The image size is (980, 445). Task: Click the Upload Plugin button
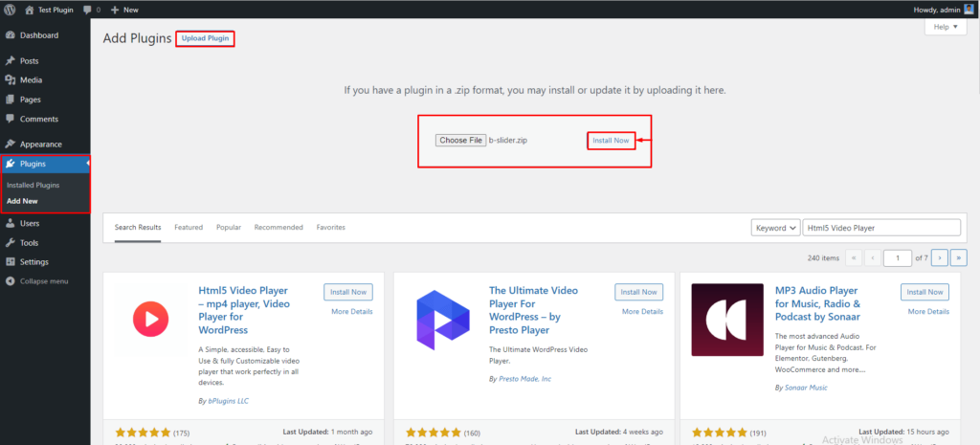tap(205, 38)
